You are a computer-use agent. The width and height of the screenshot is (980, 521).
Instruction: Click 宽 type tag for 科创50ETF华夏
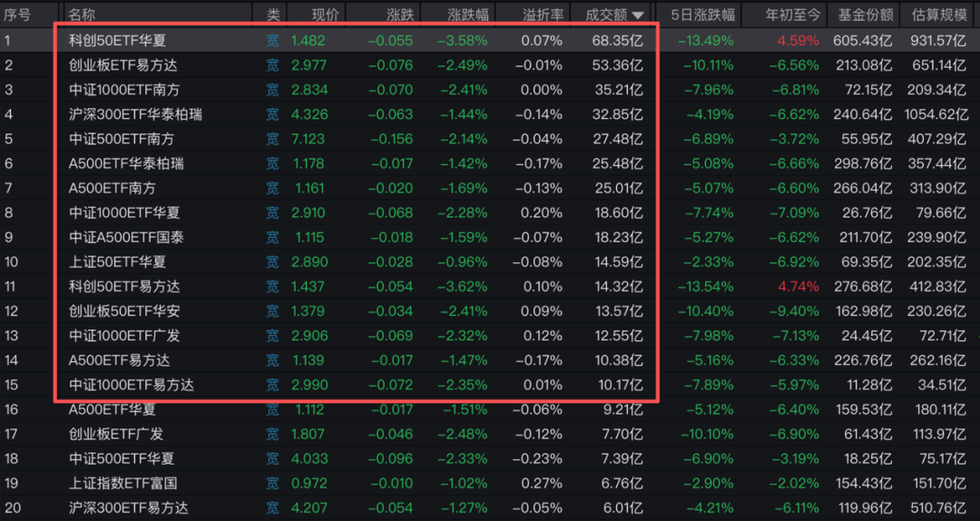[272, 41]
